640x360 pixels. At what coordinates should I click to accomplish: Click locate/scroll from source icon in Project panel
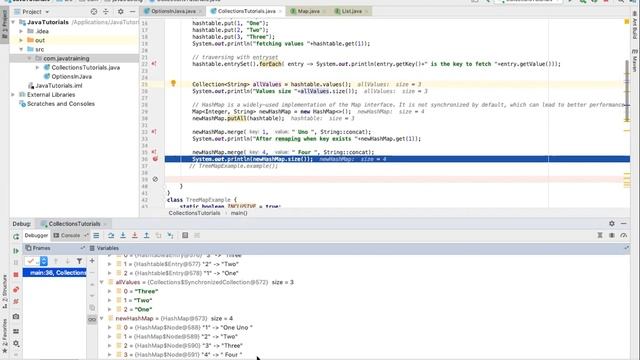click(94, 12)
